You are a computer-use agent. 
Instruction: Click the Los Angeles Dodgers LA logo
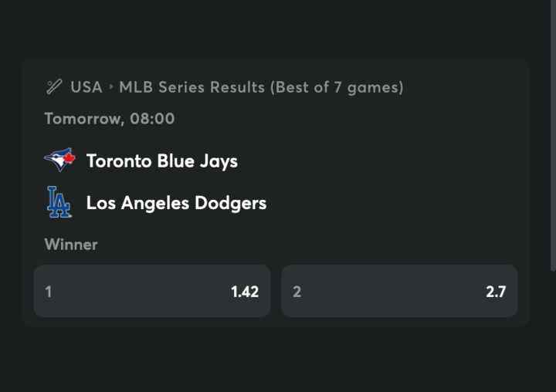(x=59, y=202)
